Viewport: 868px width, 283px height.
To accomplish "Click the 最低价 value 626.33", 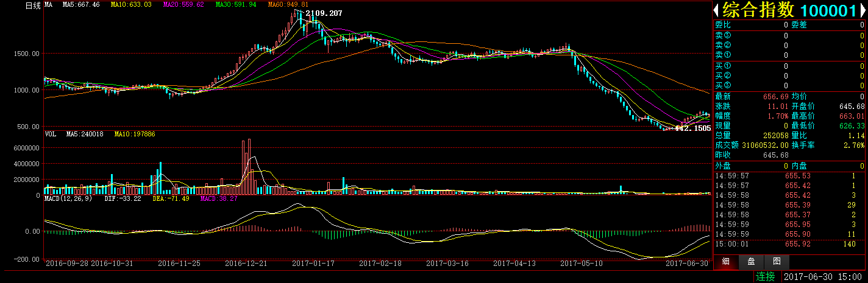I will coord(852,125).
